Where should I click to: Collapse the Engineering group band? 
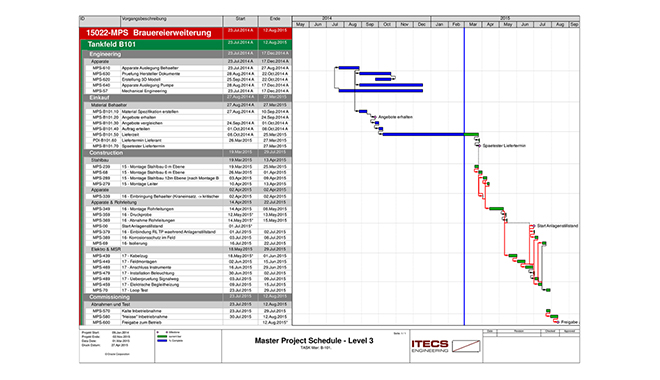pyautogui.click(x=186, y=54)
